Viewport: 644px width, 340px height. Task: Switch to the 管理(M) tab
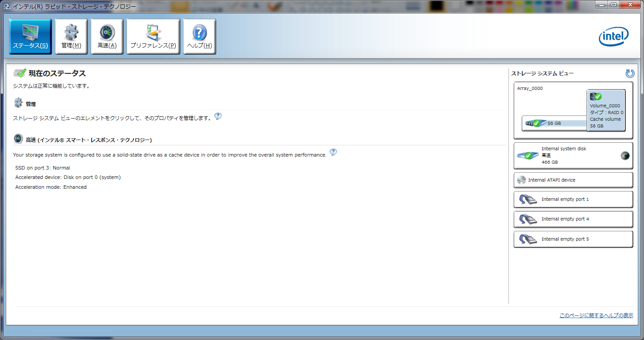(71, 37)
